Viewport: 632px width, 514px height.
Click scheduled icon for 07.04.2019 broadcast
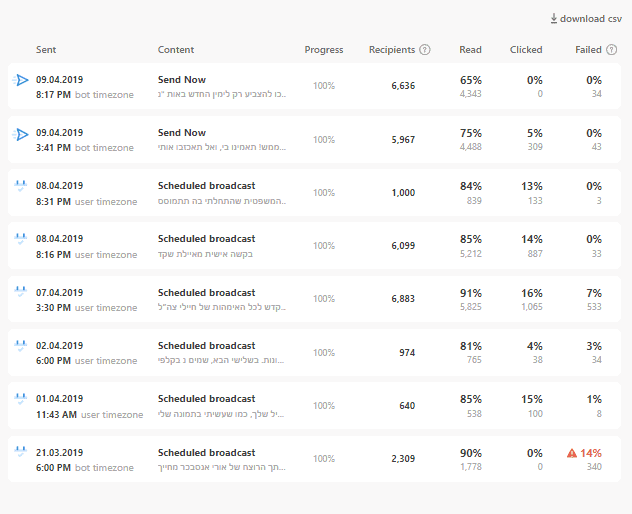coord(20,292)
